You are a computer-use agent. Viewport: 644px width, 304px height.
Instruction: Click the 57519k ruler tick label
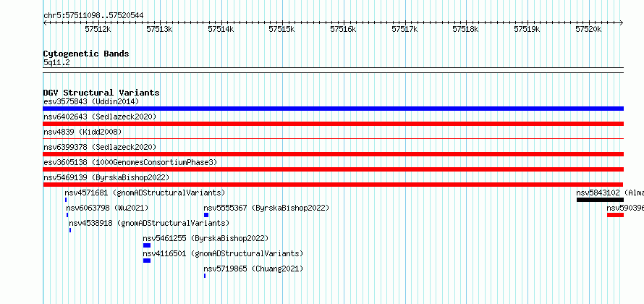pyautogui.click(x=527, y=29)
